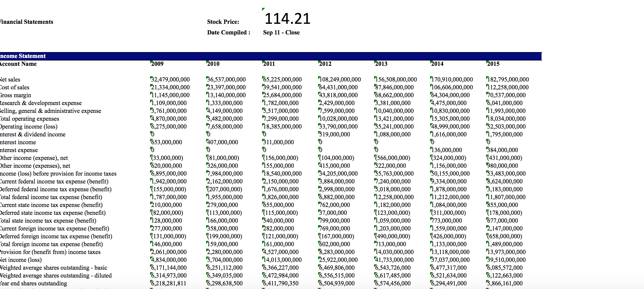Select the 2014 column header
The width and height of the screenshot is (644, 289).
pos(437,64)
